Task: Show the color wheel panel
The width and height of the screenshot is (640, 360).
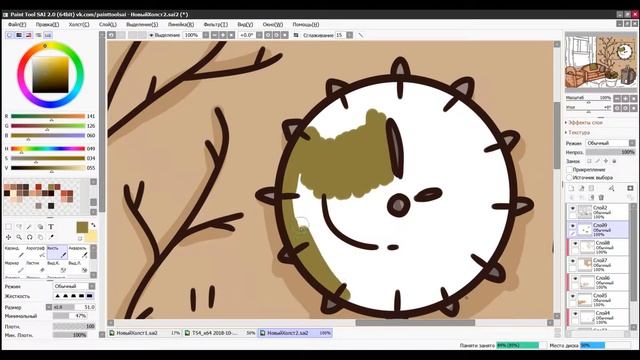Action: tap(9, 36)
